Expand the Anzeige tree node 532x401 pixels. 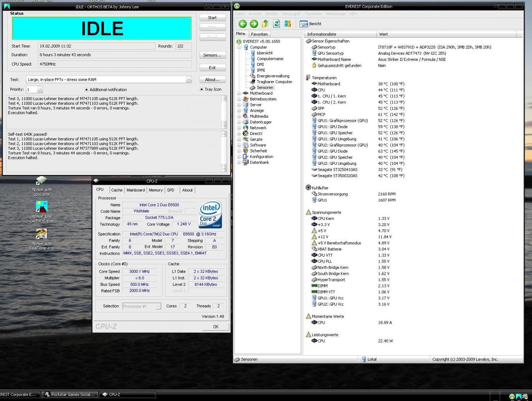click(239, 111)
